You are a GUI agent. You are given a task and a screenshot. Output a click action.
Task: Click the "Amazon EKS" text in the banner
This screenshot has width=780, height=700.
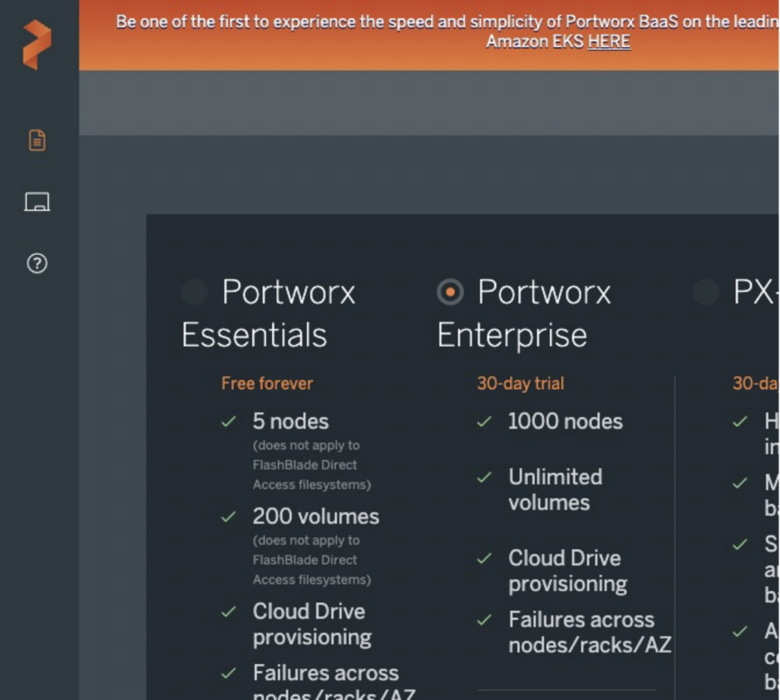pyautogui.click(x=533, y=41)
